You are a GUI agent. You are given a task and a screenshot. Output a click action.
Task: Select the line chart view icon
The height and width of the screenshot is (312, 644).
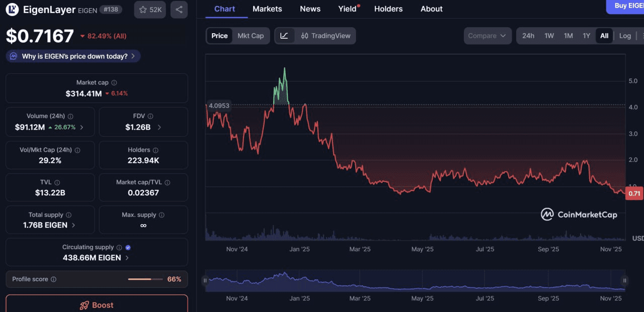pyautogui.click(x=285, y=36)
